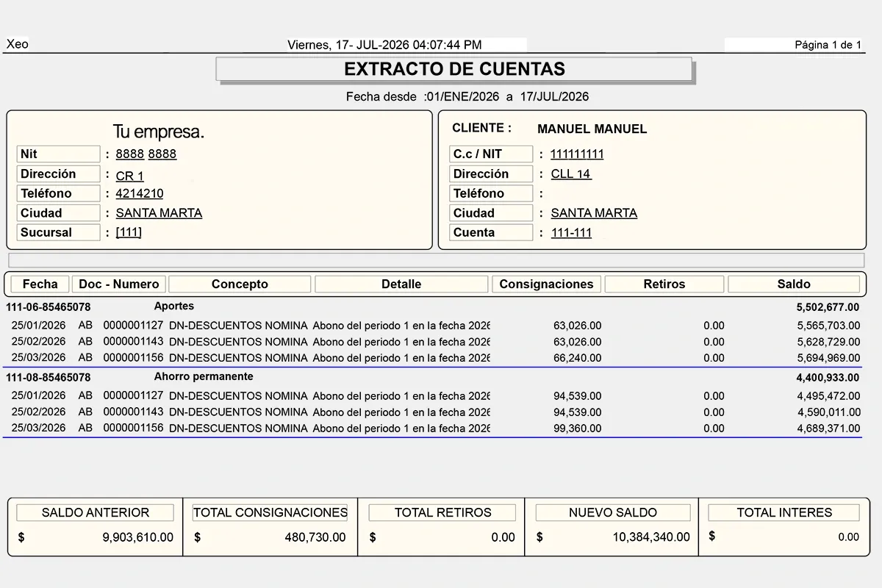Click the Consignaciones column header
The image size is (882, 588).
pyautogui.click(x=546, y=284)
